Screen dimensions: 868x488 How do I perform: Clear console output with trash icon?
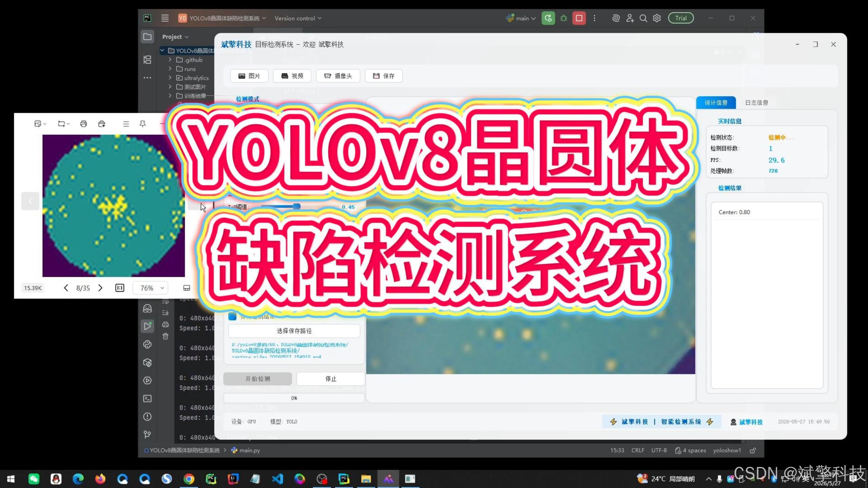pos(165,336)
